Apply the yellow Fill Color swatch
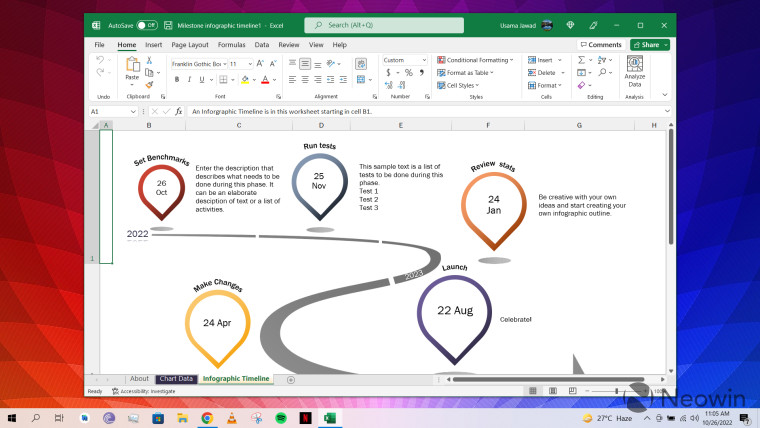This screenshot has height=428, width=760. tap(245, 79)
